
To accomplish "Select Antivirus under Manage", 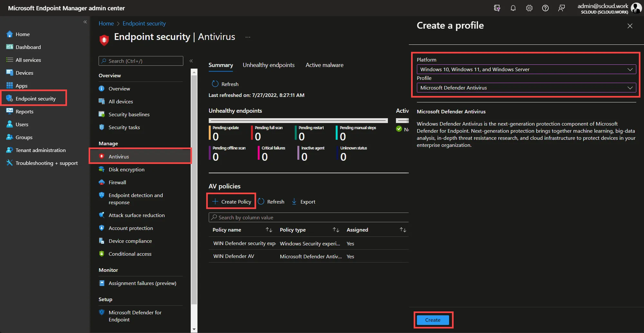I will click(140, 157).
